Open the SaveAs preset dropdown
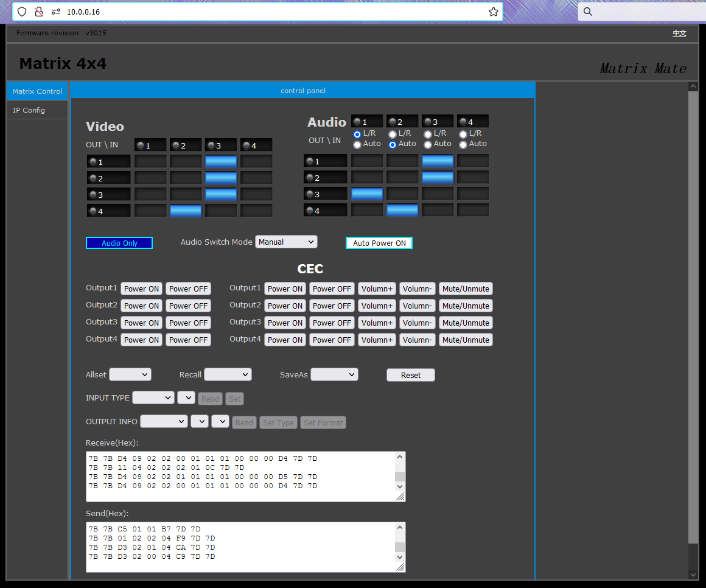The image size is (706, 588). point(334,374)
